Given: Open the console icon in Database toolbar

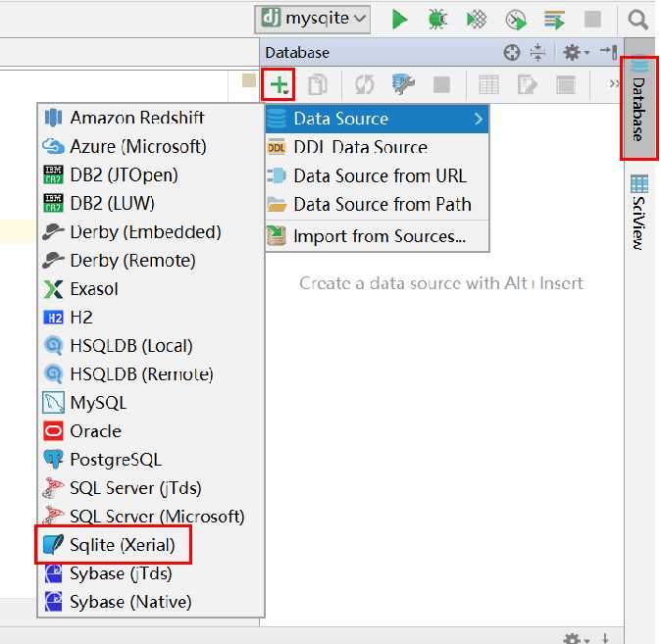Looking at the screenshot, I should tap(565, 84).
